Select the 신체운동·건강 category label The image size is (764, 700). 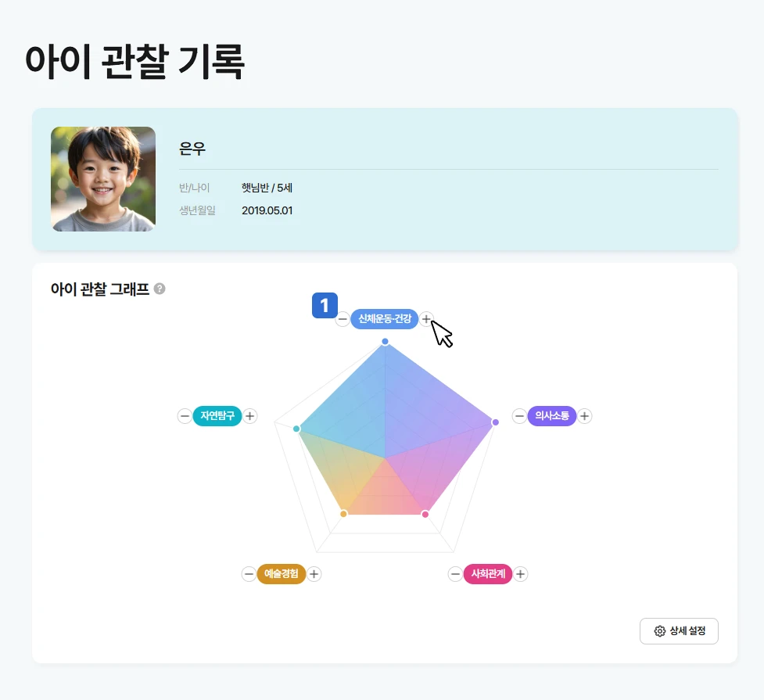(384, 319)
